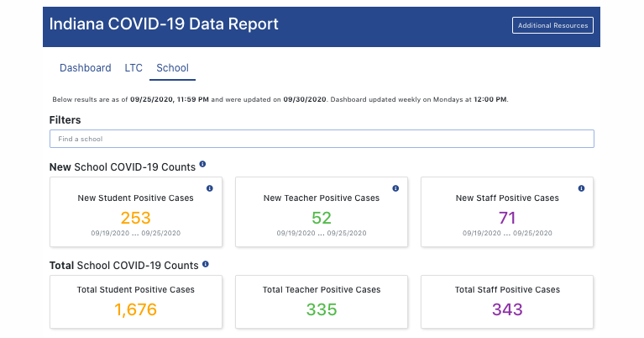Open the Additional Resources button

tap(552, 25)
